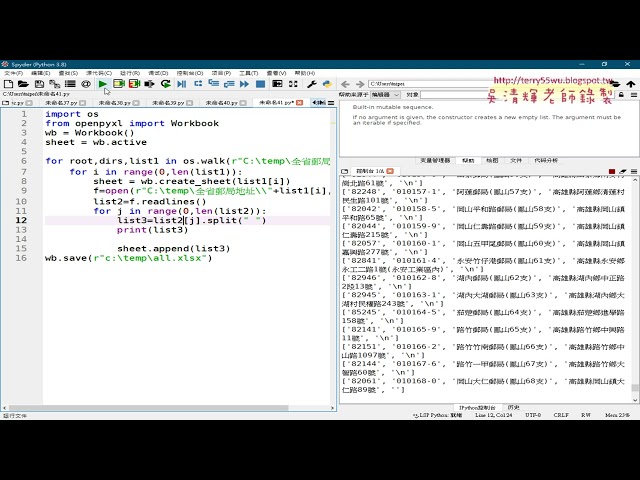Click the Save file disk icon
The height and width of the screenshot is (480, 640).
tap(36, 84)
